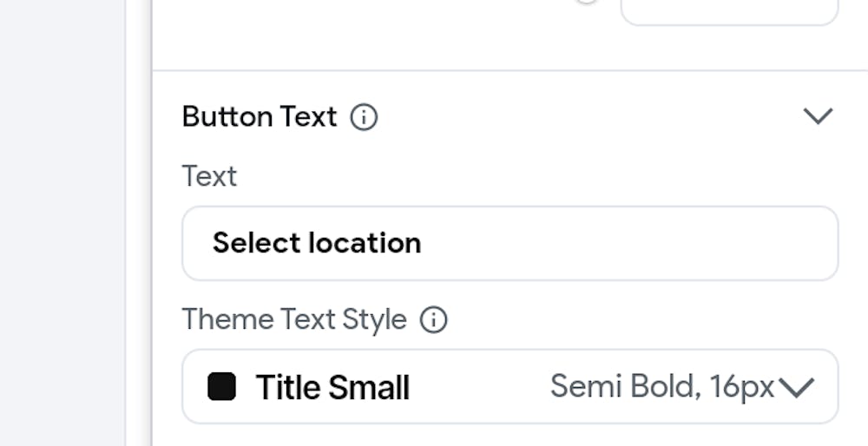The width and height of the screenshot is (868, 446).
Task: Click the partially visible round handle at top
Action: click(x=587, y=3)
